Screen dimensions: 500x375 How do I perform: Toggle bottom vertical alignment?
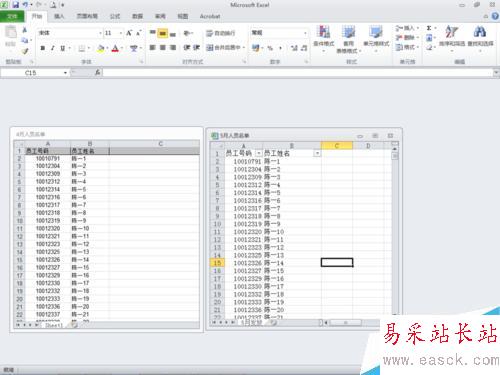coord(173,33)
